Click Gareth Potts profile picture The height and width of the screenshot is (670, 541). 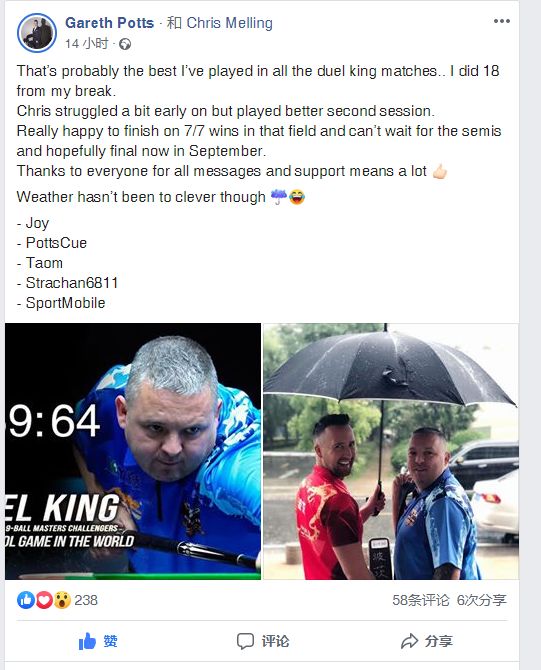coord(37,33)
